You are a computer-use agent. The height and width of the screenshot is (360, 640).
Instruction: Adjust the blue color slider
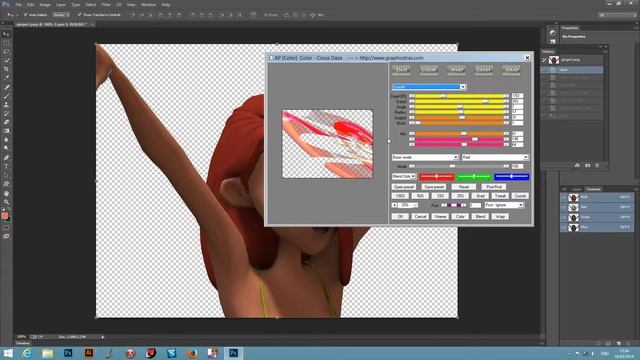click(x=511, y=176)
